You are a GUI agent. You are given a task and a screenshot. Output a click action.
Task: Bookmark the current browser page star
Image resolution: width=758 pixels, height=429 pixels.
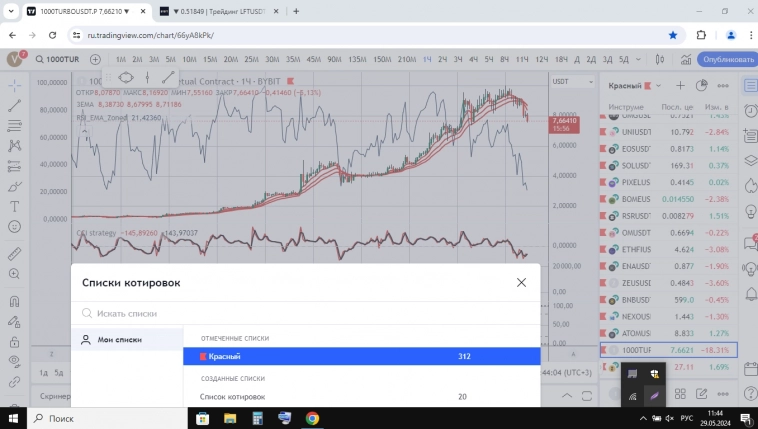673,34
